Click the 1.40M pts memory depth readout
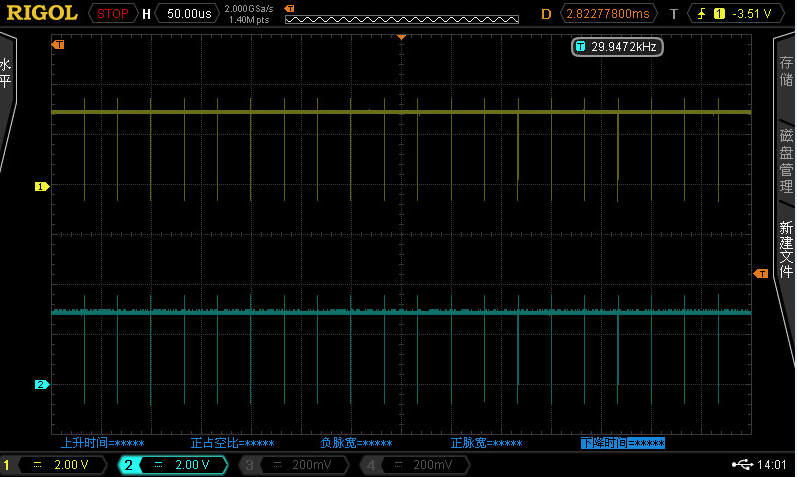 tap(249, 20)
